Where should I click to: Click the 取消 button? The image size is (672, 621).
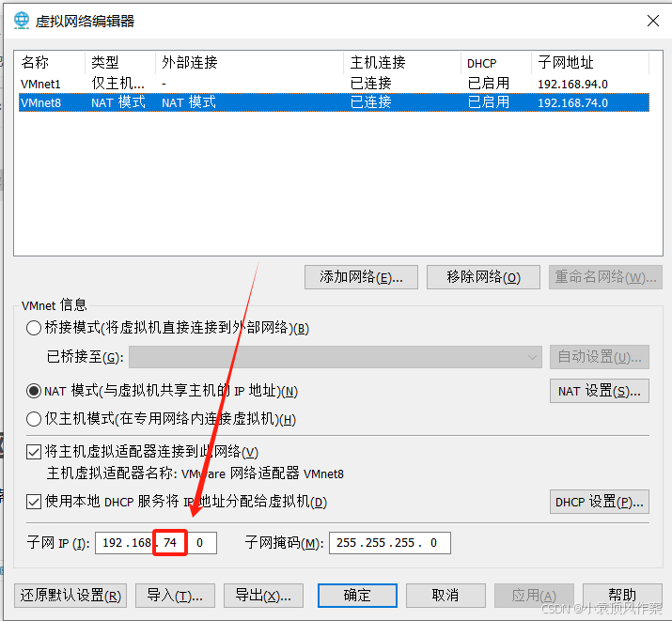click(x=445, y=596)
